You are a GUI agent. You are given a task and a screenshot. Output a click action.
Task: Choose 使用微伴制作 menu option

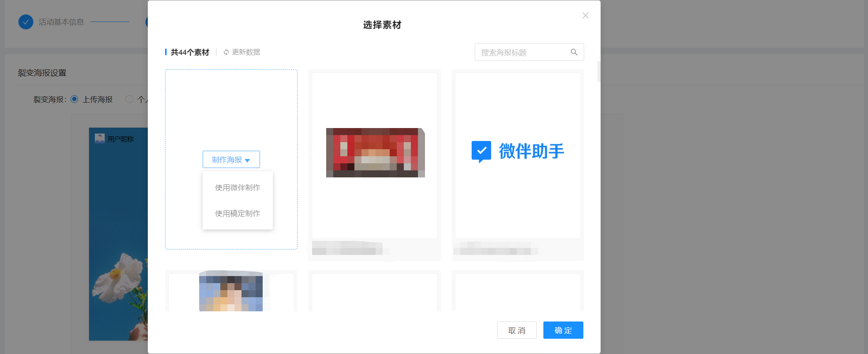238,188
